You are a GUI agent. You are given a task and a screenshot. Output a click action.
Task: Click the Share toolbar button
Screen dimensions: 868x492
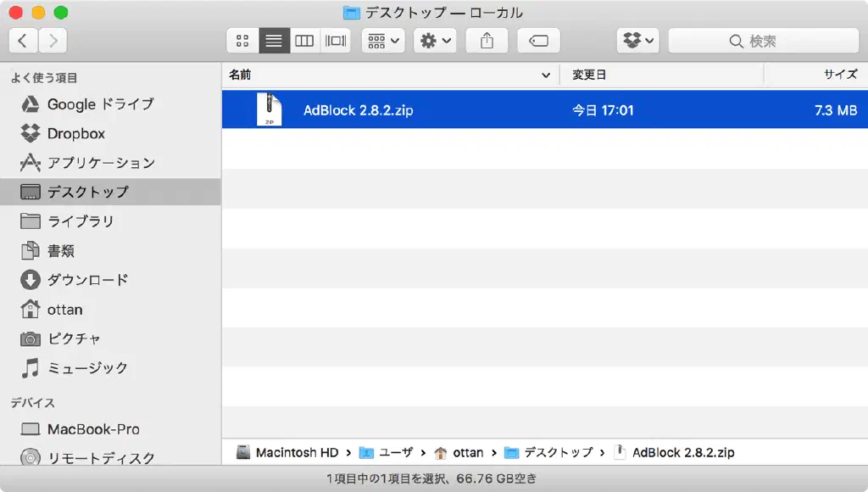(487, 41)
